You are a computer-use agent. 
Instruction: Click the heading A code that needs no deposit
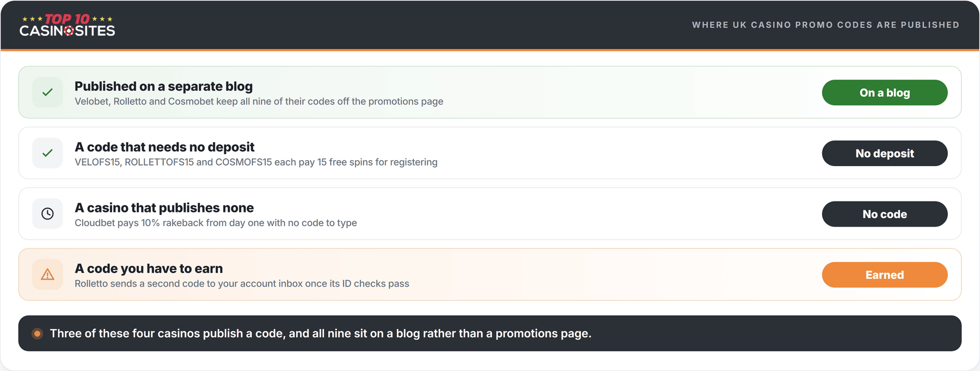tap(164, 147)
